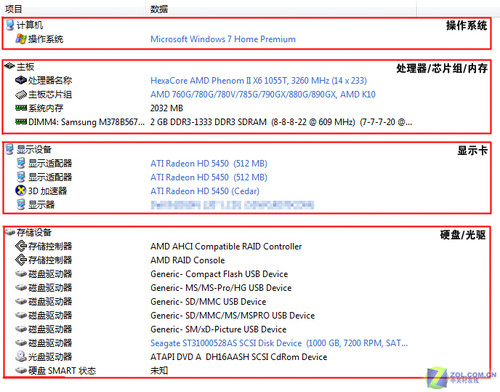Open the Seagate ST31000528AS disk device link
Screen dimensions: 500x392
(x=279, y=343)
